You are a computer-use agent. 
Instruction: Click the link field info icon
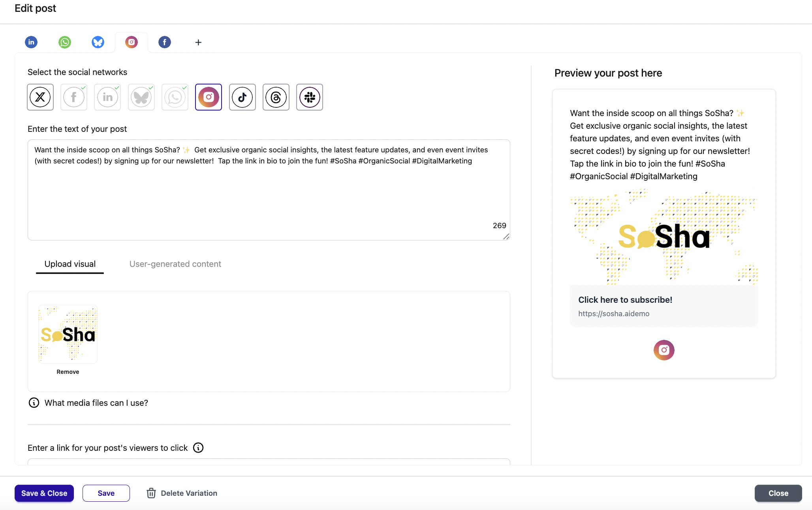[x=198, y=448]
